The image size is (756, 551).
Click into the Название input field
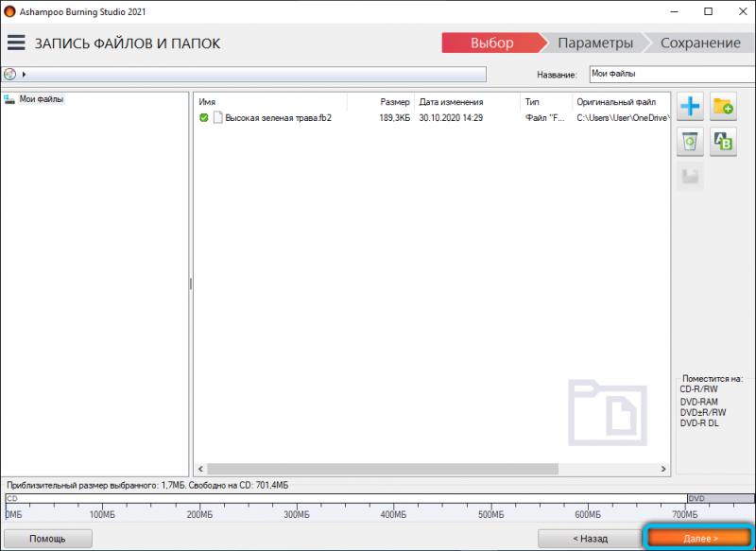(x=672, y=75)
